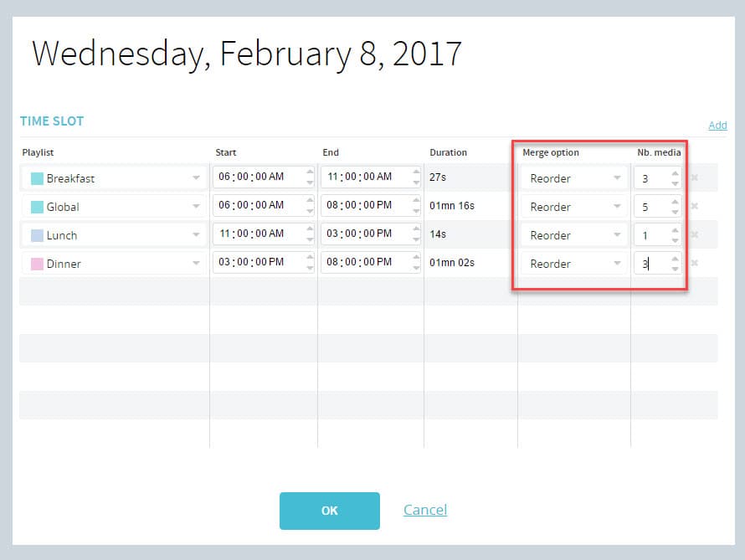Decrease Breakfast end time with down arrow

[x=416, y=182]
